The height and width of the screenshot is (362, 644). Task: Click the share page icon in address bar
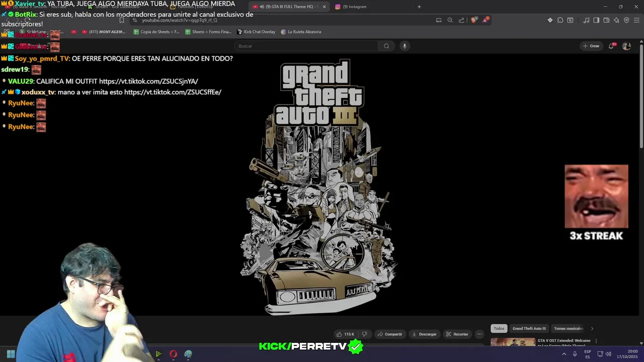point(461,20)
